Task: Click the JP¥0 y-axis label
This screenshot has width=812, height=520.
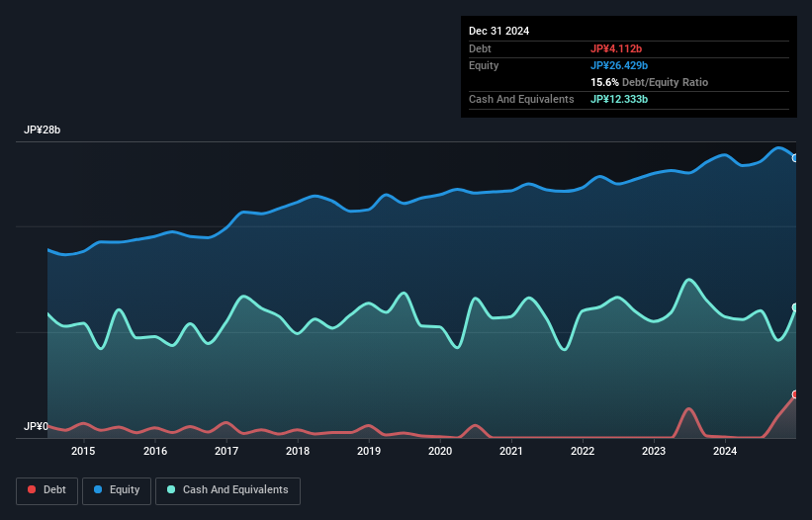Action: pos(36,426)
